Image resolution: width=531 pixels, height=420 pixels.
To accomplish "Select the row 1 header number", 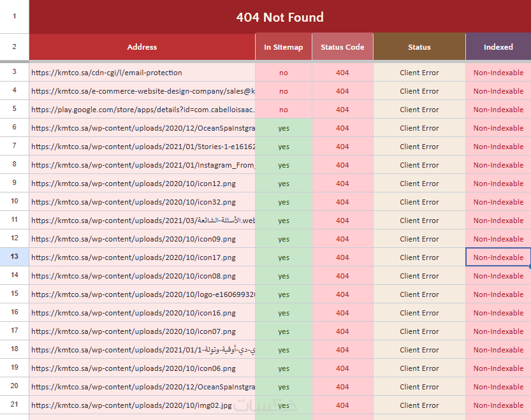I will (14, 17).
